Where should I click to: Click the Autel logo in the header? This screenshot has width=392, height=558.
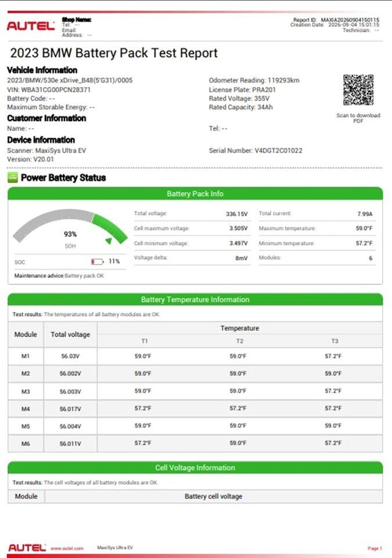pyautogui.click(x=31, y=26)
